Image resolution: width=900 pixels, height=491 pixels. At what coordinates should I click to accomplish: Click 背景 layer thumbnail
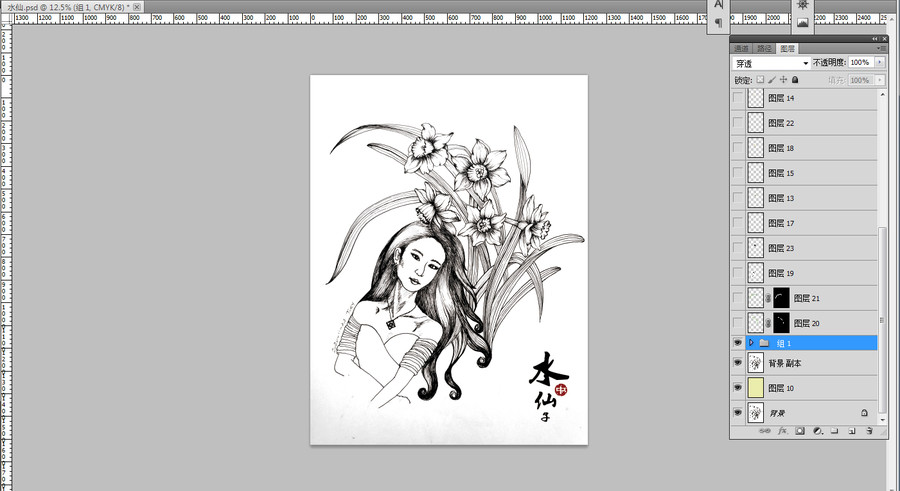click(756, 413)
